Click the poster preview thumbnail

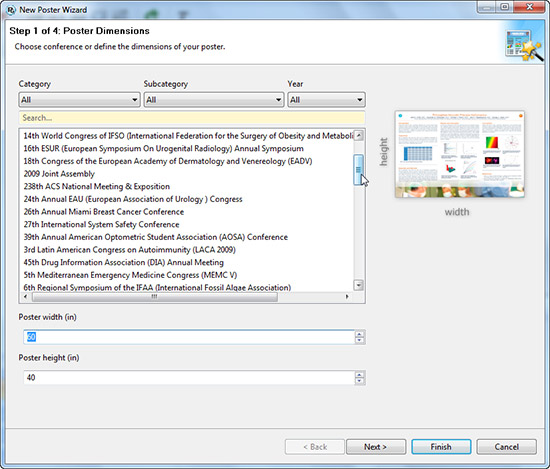460,154
